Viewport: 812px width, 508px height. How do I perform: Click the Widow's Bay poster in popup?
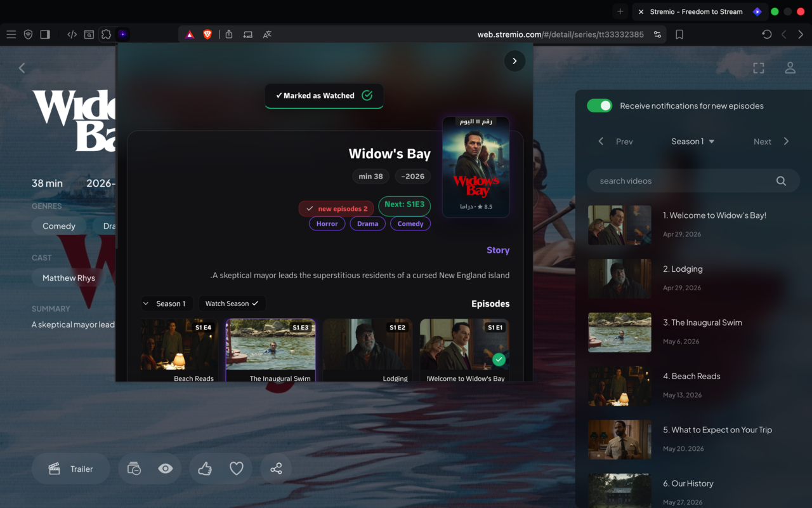pos(476,166)
